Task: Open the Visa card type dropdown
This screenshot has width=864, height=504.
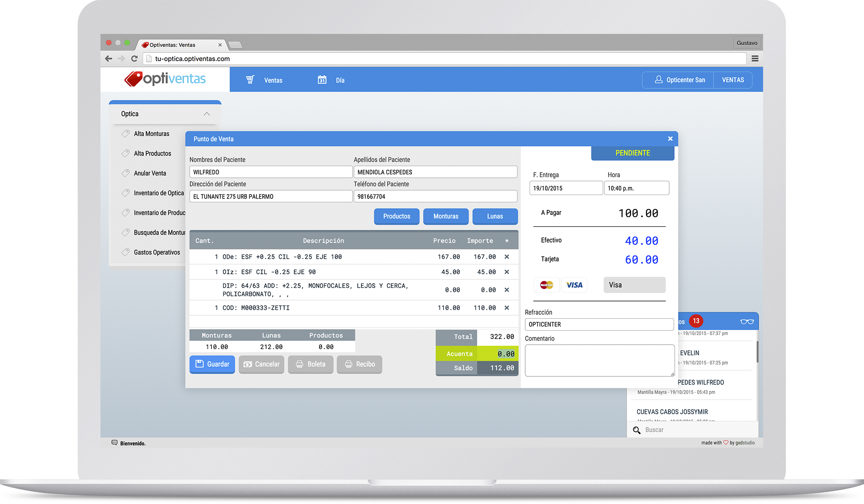Action: pos(634,285)
